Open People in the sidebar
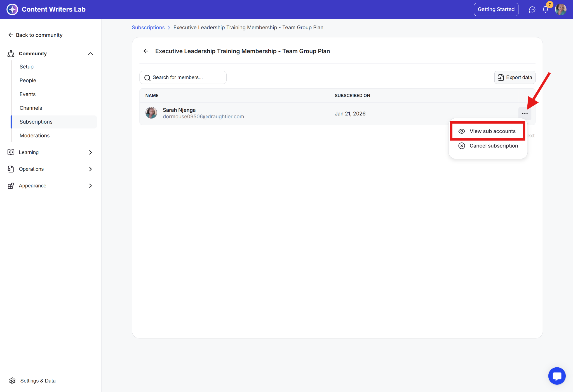The height and width of the screenshot is (392, 573). tap(28, 81)
